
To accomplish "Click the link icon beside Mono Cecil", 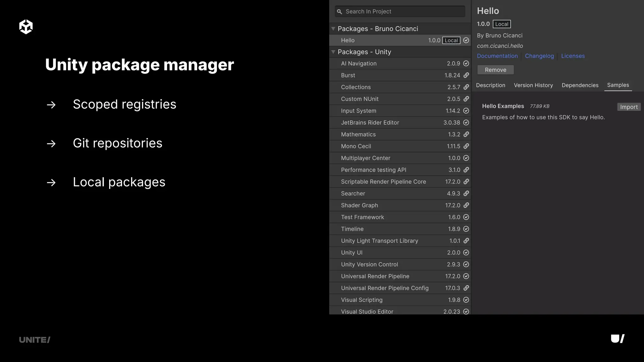I will pos(466,146).
